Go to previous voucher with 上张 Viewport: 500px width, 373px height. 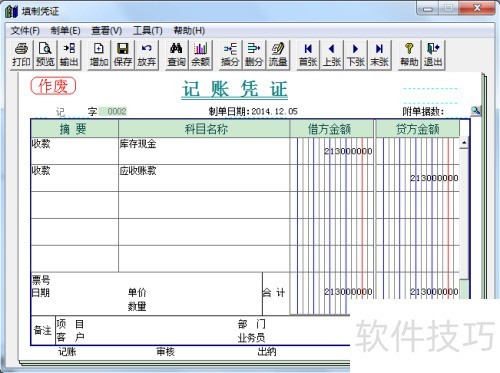point(332,55)
